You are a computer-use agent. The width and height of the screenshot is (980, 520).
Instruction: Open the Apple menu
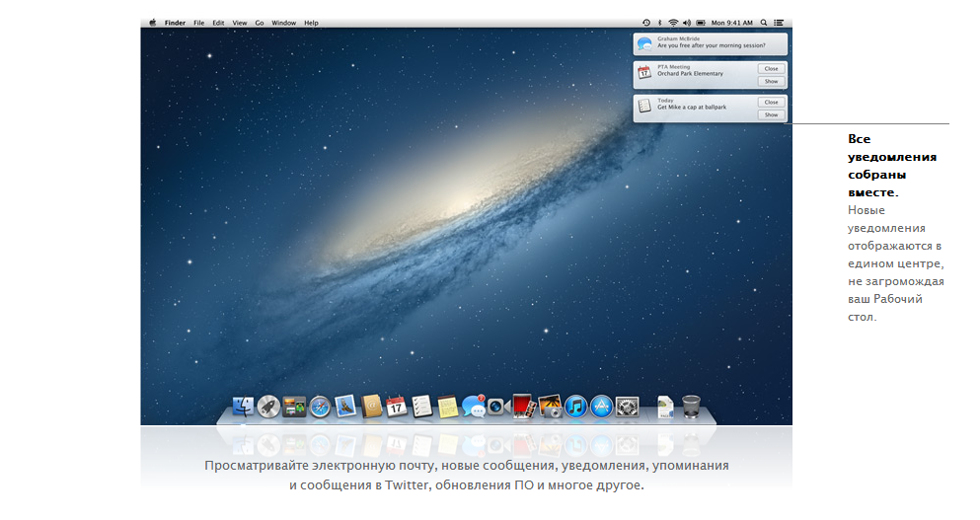[153, 23]
